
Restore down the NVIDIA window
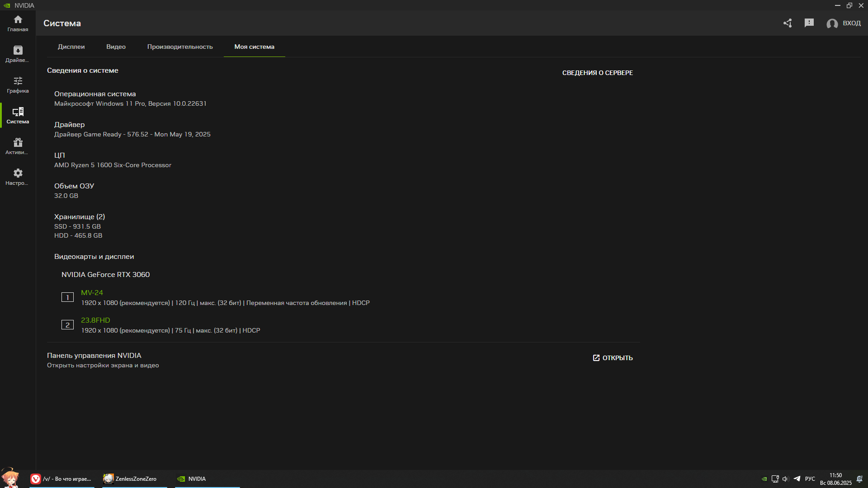tap(849, 5)
